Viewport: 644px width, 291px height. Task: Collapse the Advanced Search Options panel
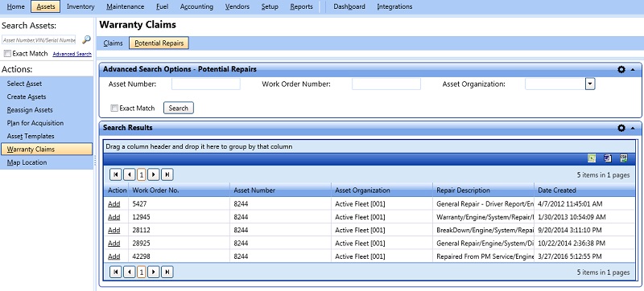[633, 70]
